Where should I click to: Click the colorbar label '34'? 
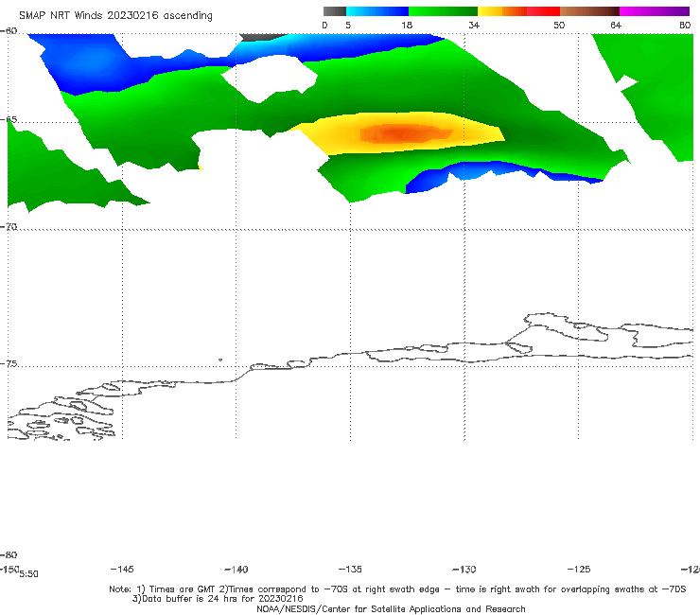474,25
